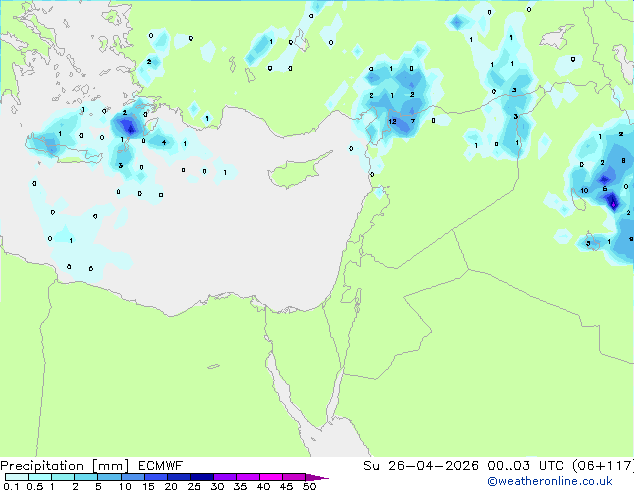
Task: Click the "Precipitation [mm]" title text
Action: 65,466
